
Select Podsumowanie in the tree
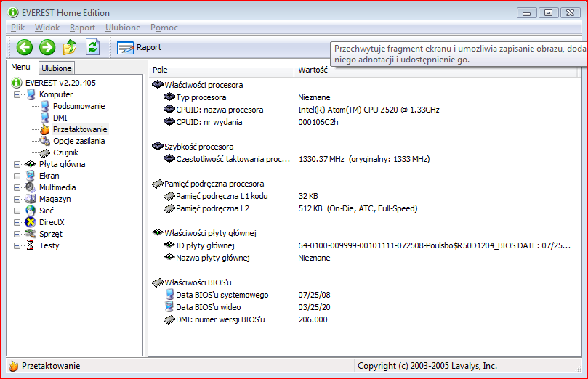tap(78, 106)
